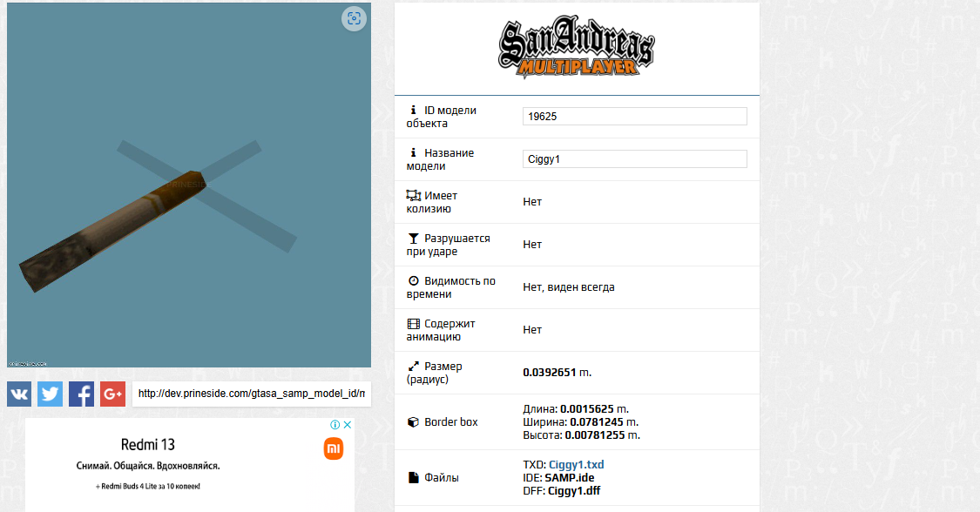Focus the model ID field showing 19625
The image size is (980, 512).
[634, 117]
